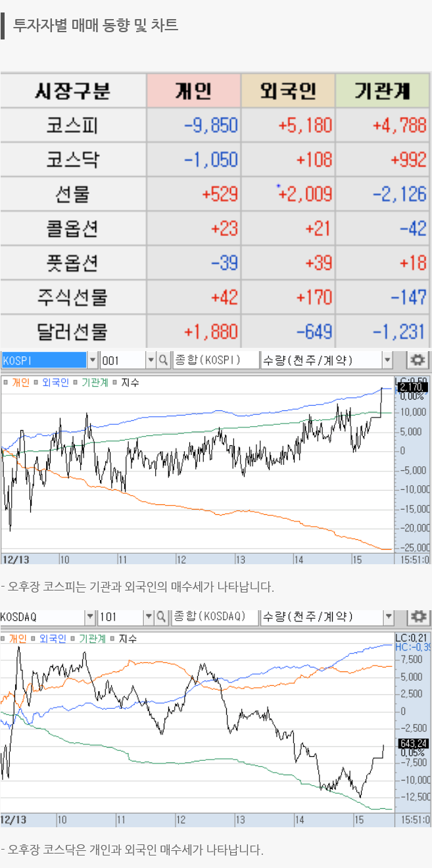Click the 외국인 legend marker in KOSPI chart
Image resolution: width=432 pixels, height=868 pixels.
coord(36,382)
